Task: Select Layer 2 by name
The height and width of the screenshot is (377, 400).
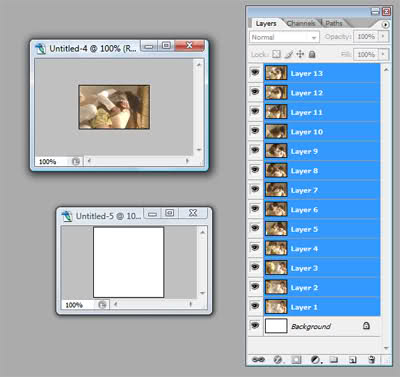Action: click(304, 288)
